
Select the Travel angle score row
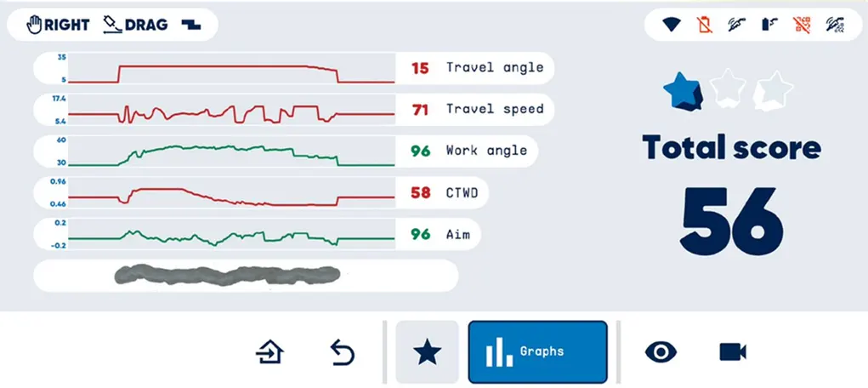(474, 67)
